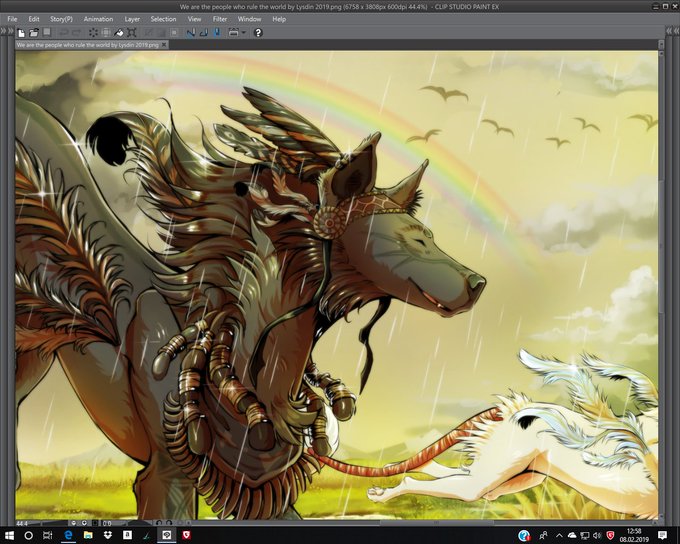
Task: Open the clock showing 12:58
Action: [634, 535]
